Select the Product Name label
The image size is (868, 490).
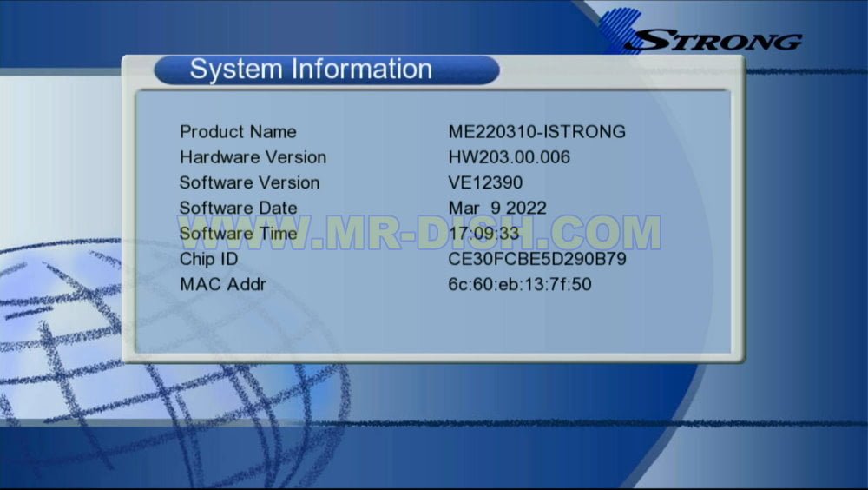click(x=238, y=132)
